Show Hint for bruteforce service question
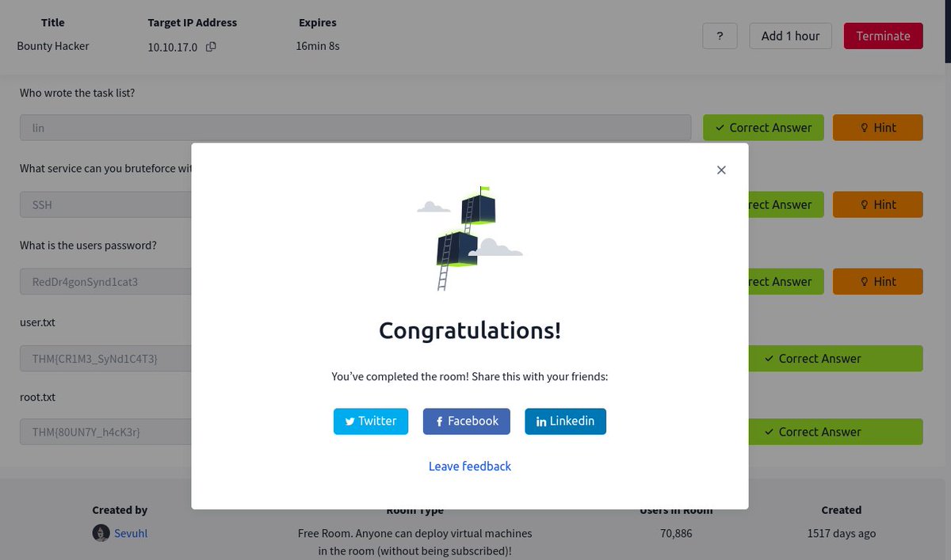951x560 pixels. pyautogui.click(x=877, y=204)
